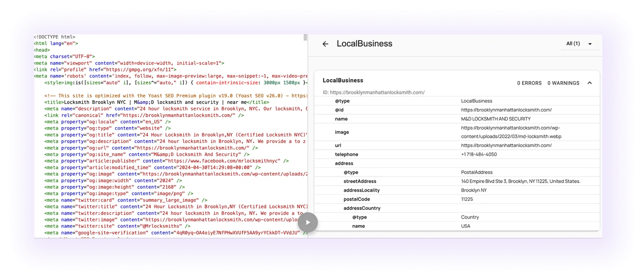644x280 pixels.
Task: Select the name value M&D LOCKSMITH AND SECURITY
Action: (x=496, y=119)
